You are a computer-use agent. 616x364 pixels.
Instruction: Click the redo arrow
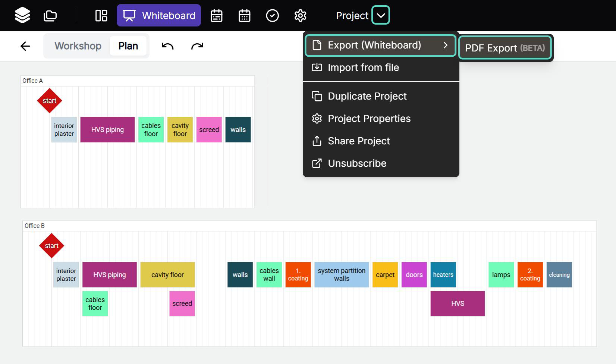197,46
